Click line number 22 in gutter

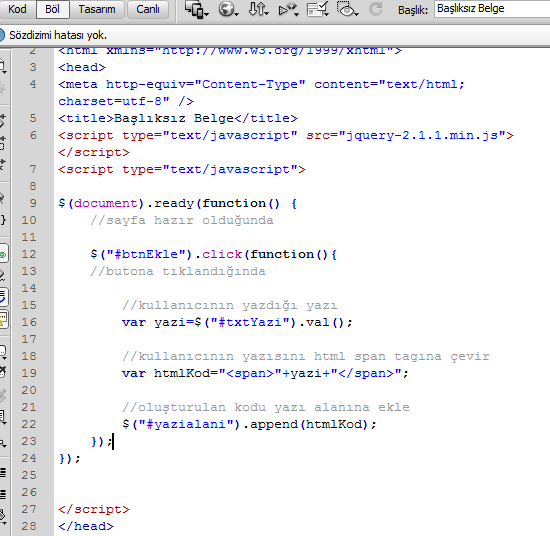click(29, 424)
